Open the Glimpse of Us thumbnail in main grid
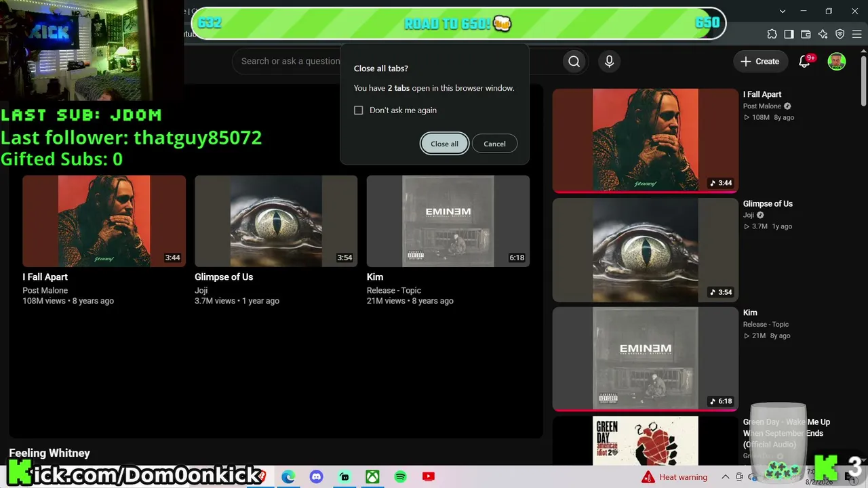 (x=276, y=221)
